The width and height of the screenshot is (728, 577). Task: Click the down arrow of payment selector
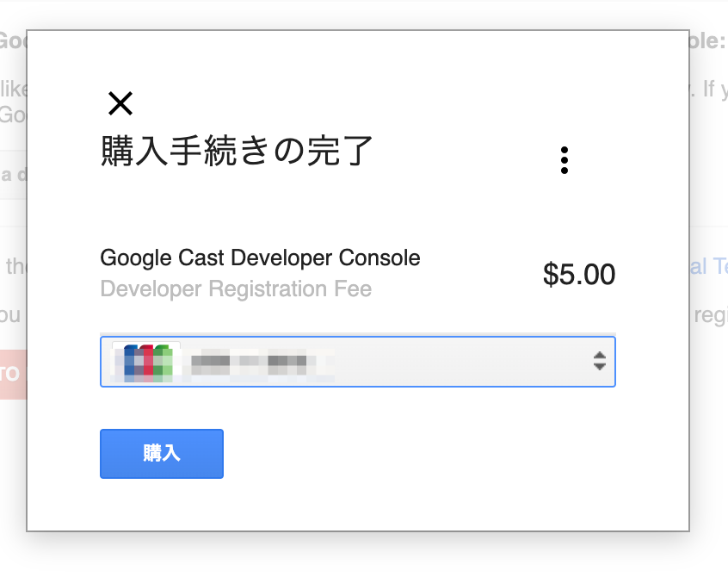[x=600, y=367]
